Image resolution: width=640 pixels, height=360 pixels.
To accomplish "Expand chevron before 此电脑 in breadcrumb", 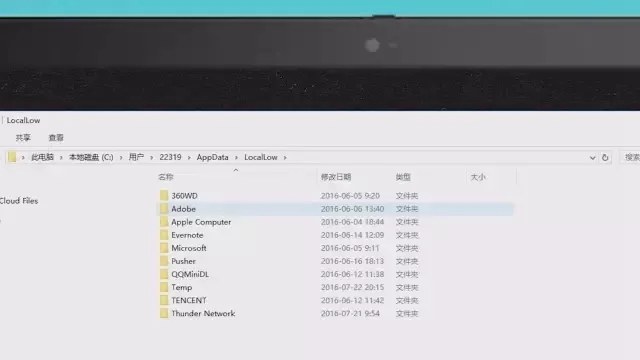I will [23, 158].
